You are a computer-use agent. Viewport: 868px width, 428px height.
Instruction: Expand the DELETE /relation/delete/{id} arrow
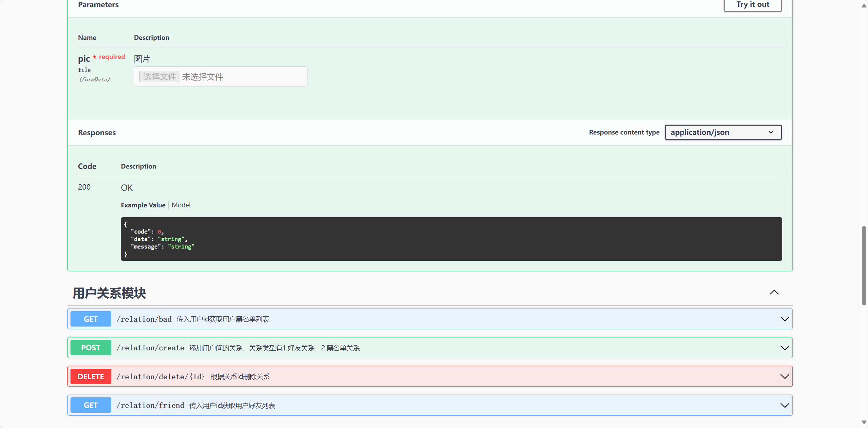pyautogui.click(x=785, y=376)
